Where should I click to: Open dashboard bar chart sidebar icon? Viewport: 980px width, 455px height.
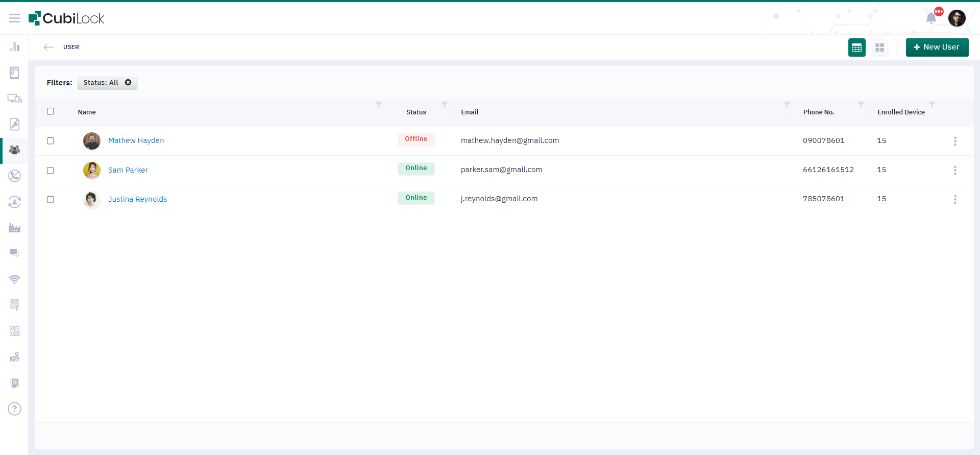point(14,47)
